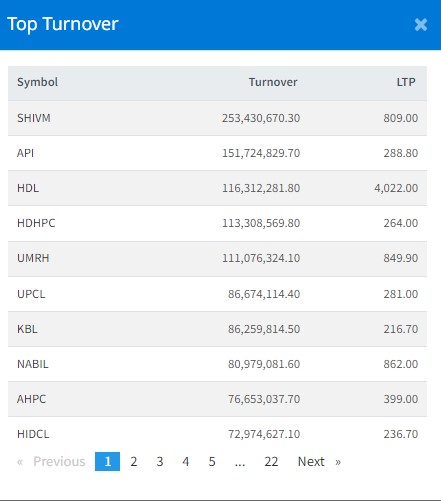Select the KBL symbol row
This screenshot has width=441, height=501.
217,329
